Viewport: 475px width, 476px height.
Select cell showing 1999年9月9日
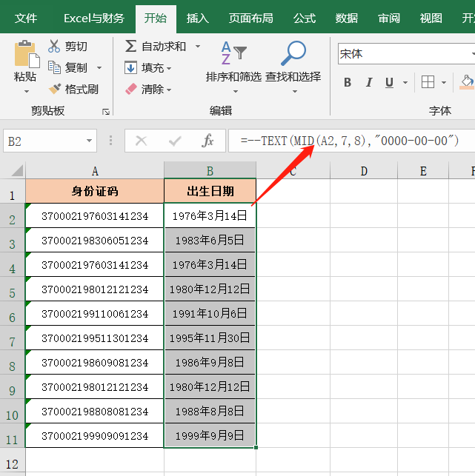[210, 435]
